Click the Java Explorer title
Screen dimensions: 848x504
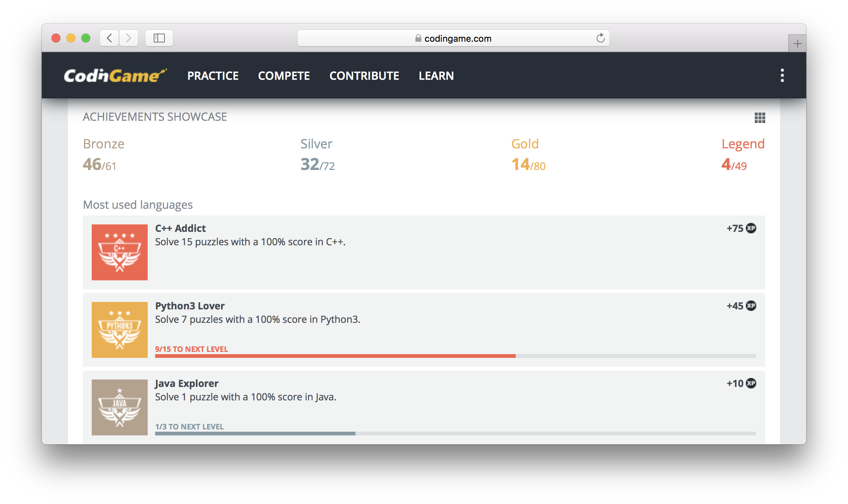click(x=187, y=384)
